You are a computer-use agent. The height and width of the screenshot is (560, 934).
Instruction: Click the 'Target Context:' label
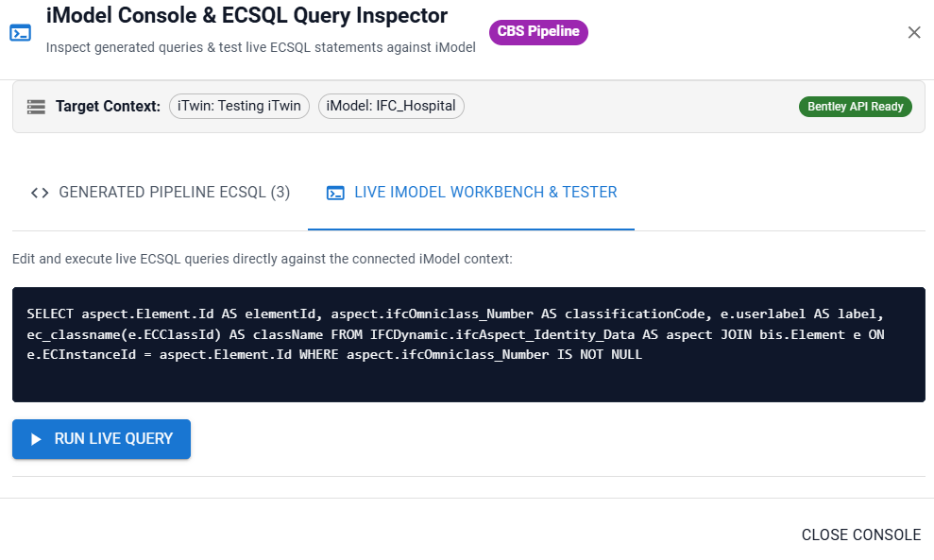[108, 106]
